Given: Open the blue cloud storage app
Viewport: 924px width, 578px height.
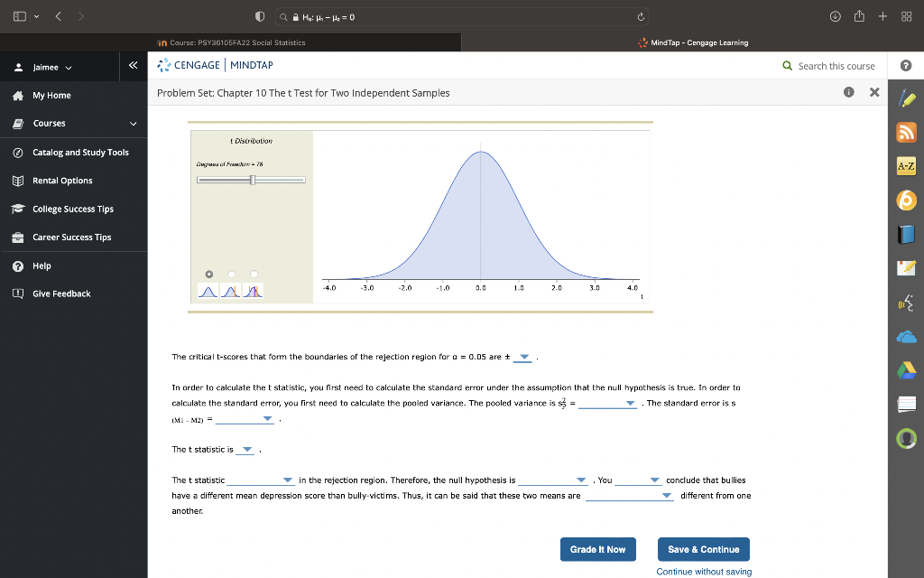Looking at the screenshot, I should click(906, 337).
